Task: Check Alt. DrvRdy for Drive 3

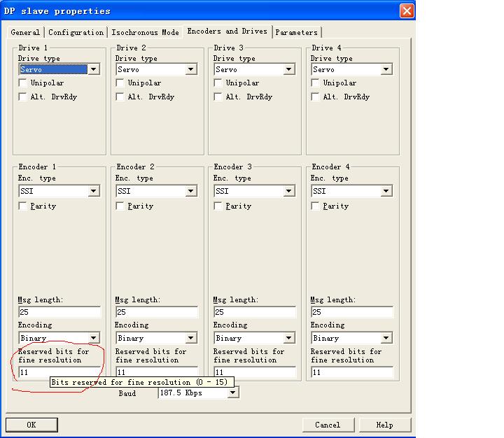Action: click(x=218, y=97)
